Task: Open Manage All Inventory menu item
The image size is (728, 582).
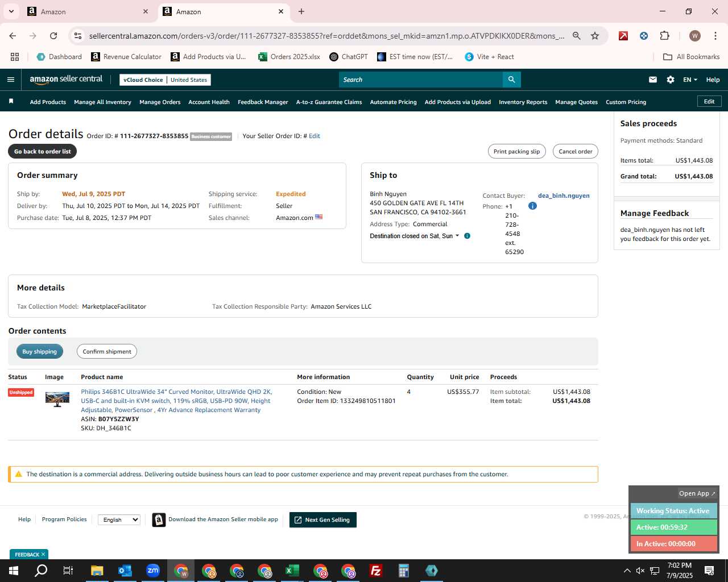Action: pos(102,102)
